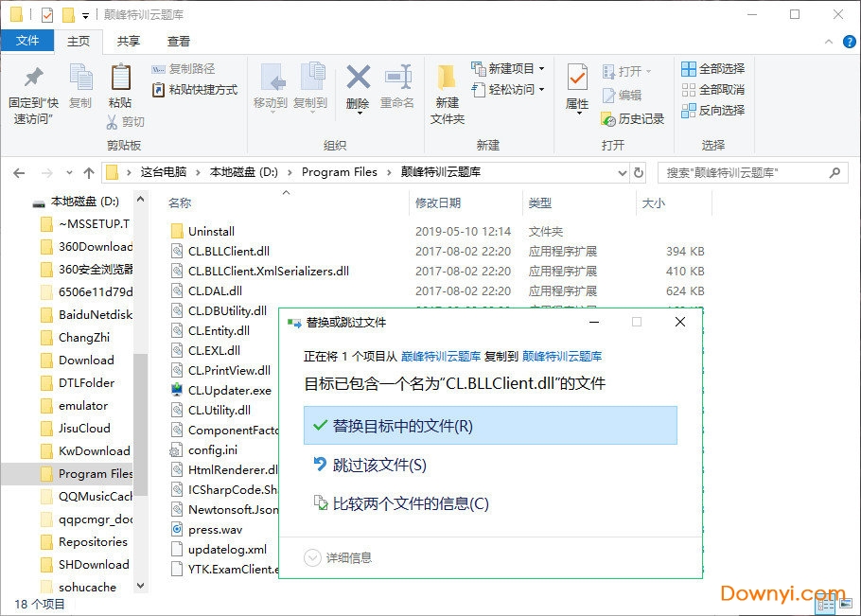The width and height of the screenshot is (861, 616).
Task: Expand 详细信息 in the replace dialog
Action: point(312,558)
